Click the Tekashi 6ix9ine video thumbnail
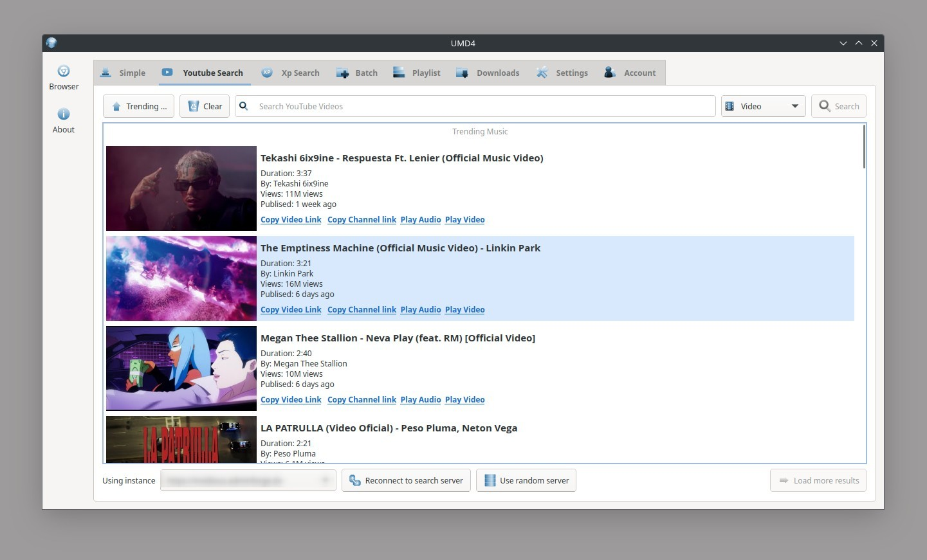The height and width of the screenshot is (560, 927). click(x=181, y=188)
